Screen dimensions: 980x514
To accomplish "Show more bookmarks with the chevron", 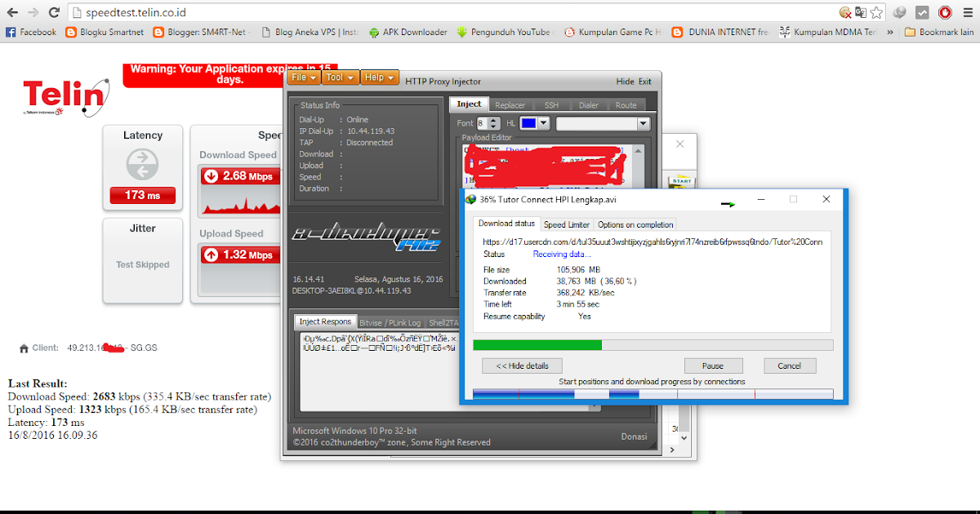I will pyautogui.click(x=889, y=33).
